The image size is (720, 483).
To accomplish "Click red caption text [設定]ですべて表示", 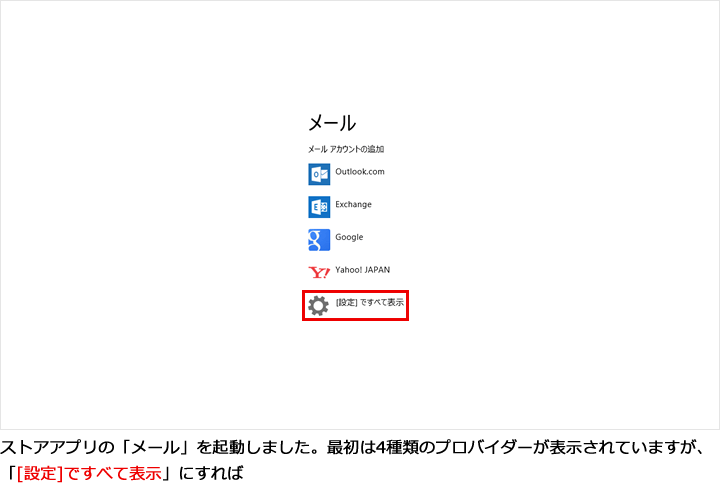I will [x=90, y=473].
